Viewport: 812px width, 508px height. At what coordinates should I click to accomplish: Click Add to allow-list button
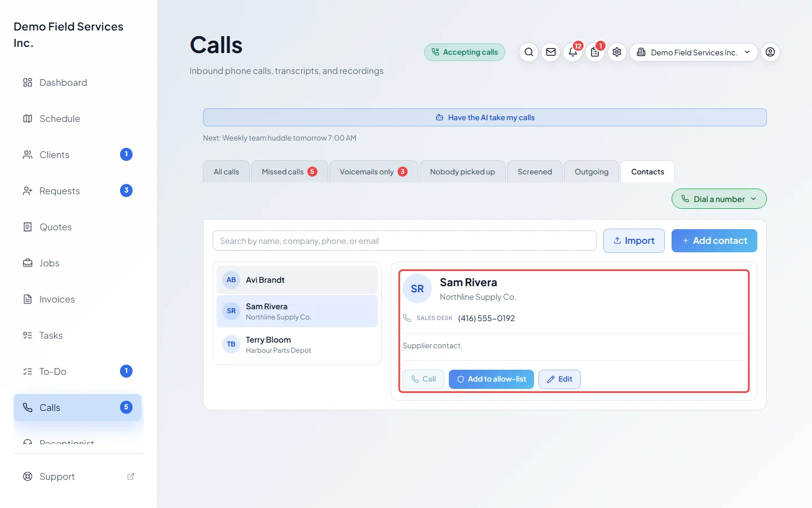click(x=491, y=379)
